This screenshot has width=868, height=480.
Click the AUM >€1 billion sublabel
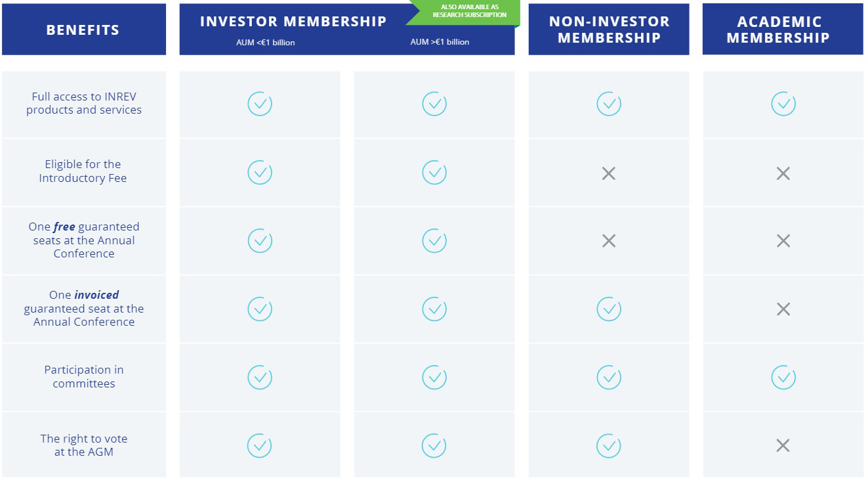(440, 42)
